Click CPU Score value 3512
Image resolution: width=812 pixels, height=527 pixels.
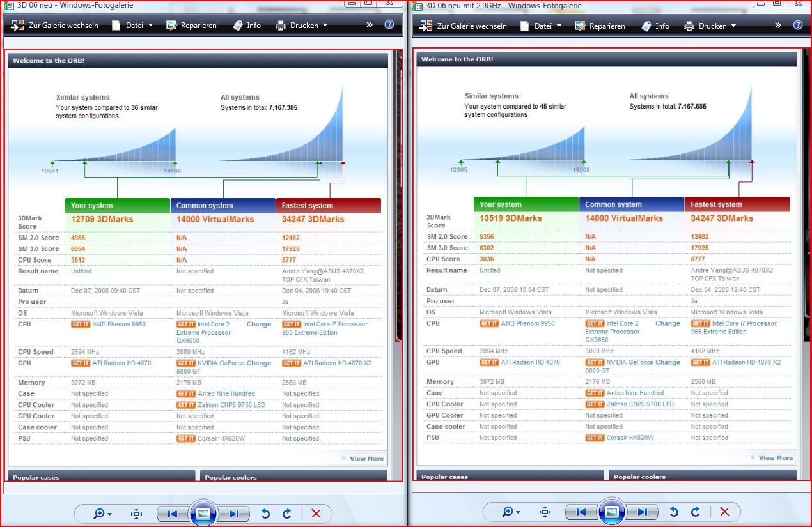tap(78, 260)
